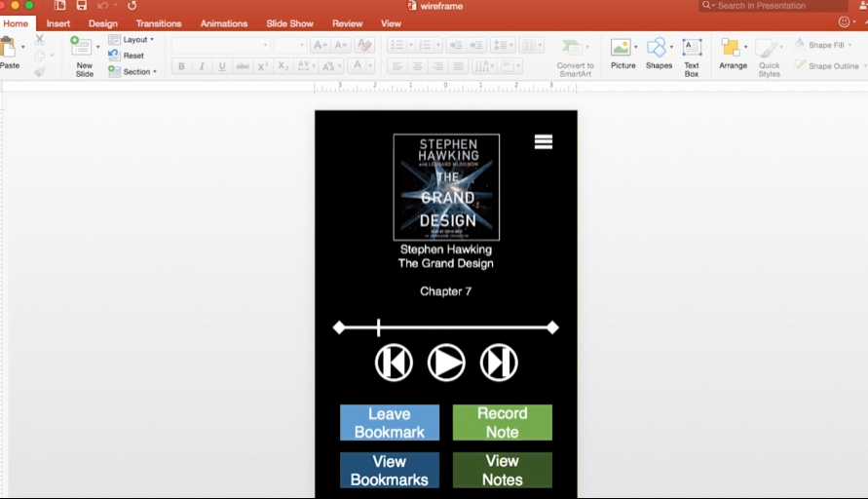This screenshot has width=868, height=499.
Task: Click the Redo icon in title bar
Action: 132,6
